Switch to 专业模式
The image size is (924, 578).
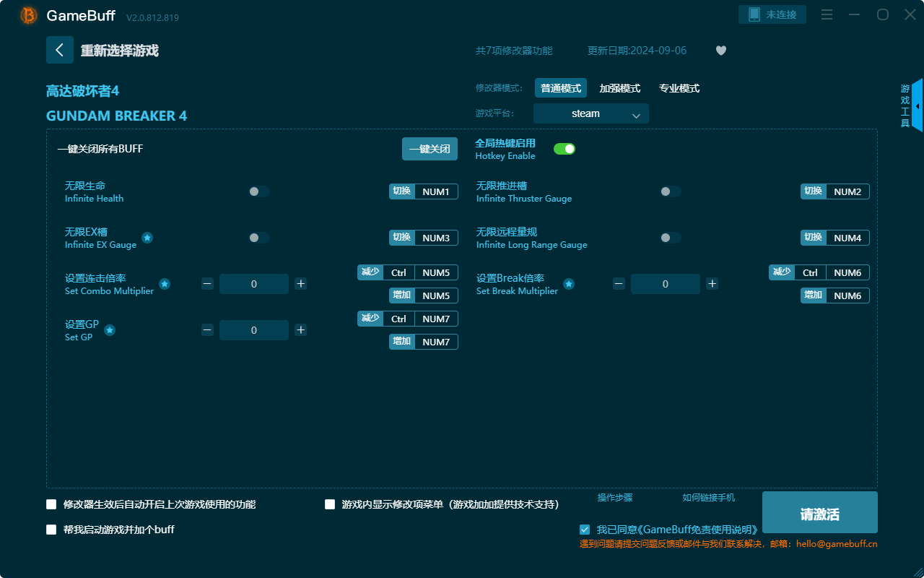[679, 87]
